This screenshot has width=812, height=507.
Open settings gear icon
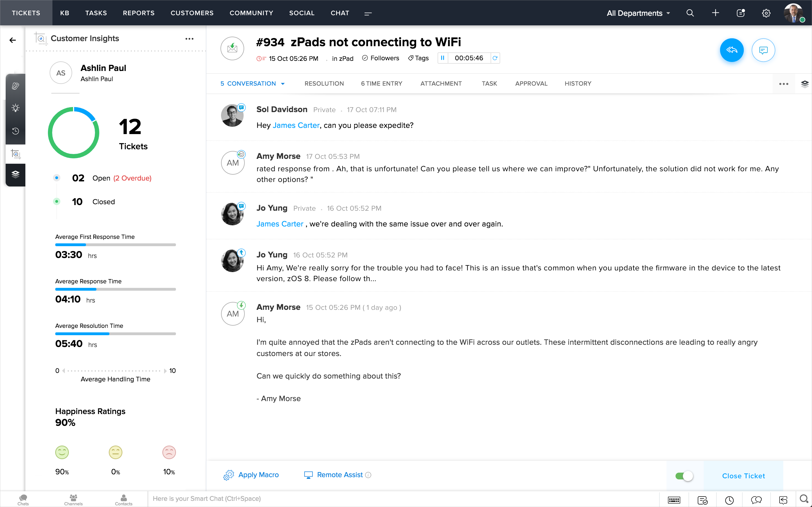[x=766, y=13]
